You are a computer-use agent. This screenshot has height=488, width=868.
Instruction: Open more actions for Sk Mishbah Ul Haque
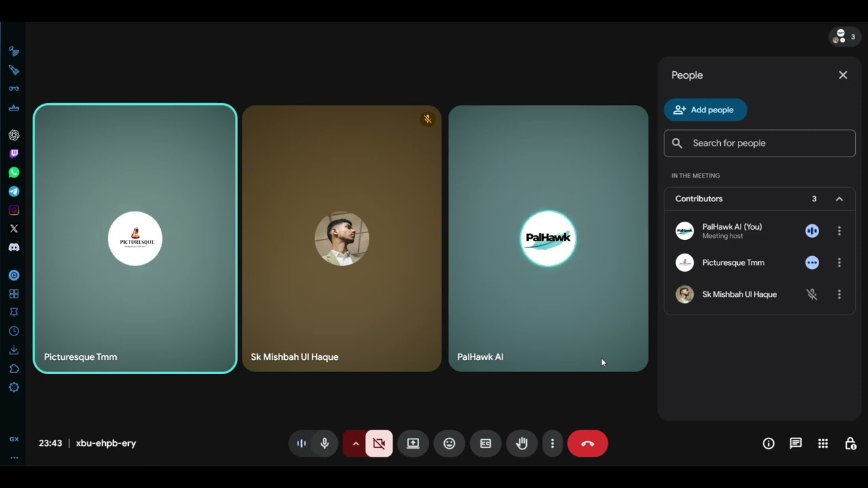[839, 294]
